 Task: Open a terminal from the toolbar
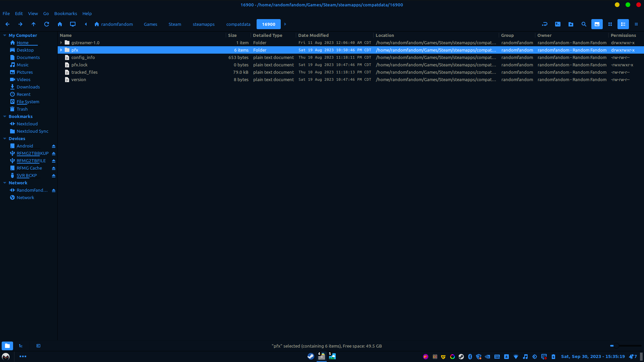coord(558,24)
